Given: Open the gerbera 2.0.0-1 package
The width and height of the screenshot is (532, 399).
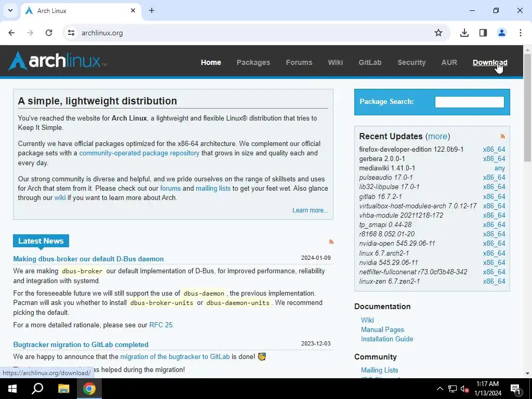Looking at the screenshot, I should coord(382,159).
